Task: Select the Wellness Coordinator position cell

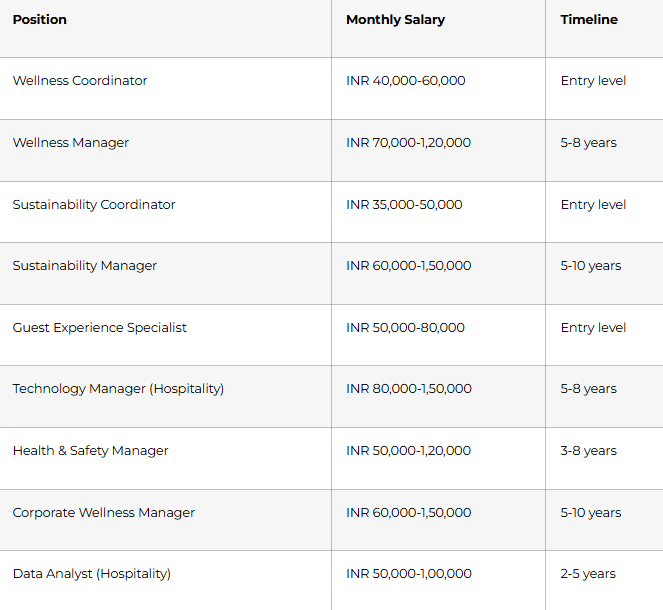Action: [x=80, y=81]
